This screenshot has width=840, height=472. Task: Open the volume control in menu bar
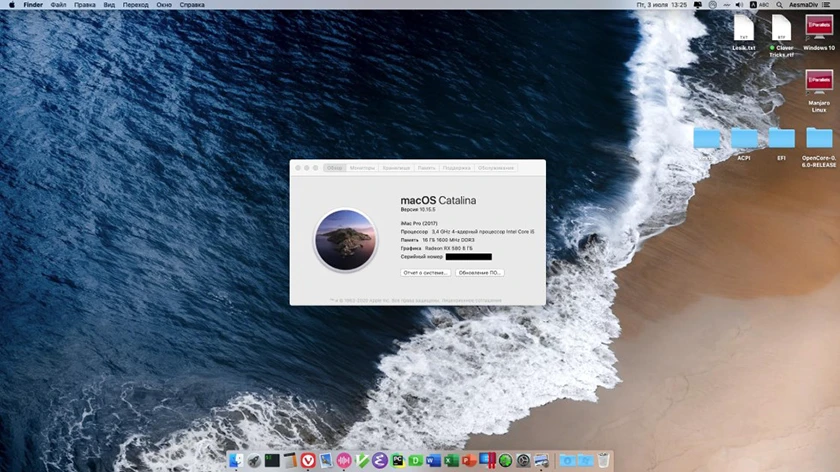pyautogui.click(x=739, y=5)
